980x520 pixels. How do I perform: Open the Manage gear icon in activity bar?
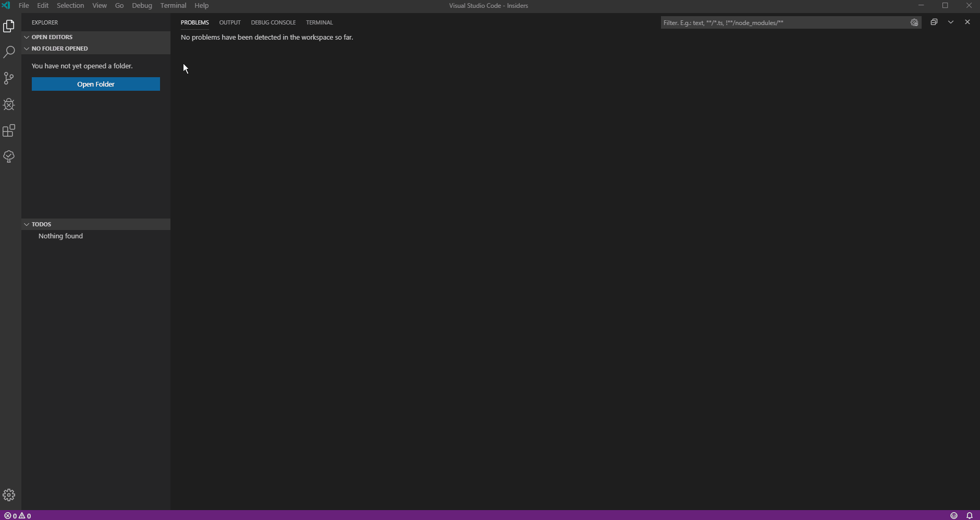(9, 494)
